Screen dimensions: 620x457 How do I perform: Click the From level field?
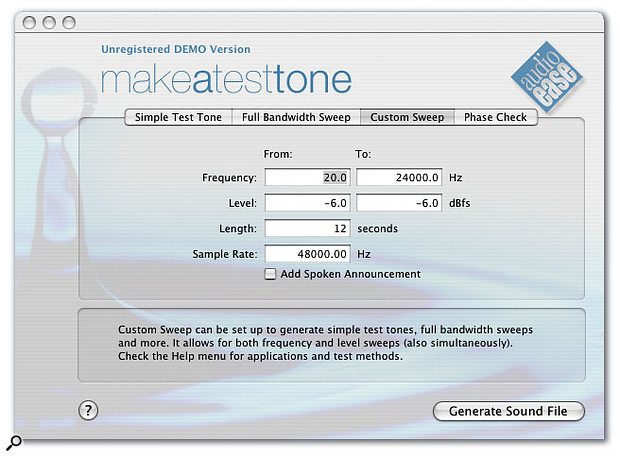[308, 203]
